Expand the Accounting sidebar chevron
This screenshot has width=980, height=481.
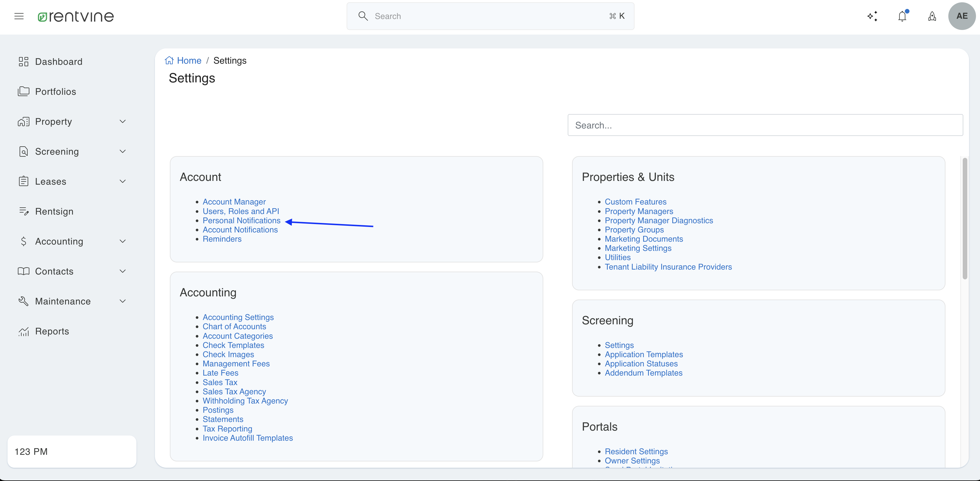(x=123, y=241)
